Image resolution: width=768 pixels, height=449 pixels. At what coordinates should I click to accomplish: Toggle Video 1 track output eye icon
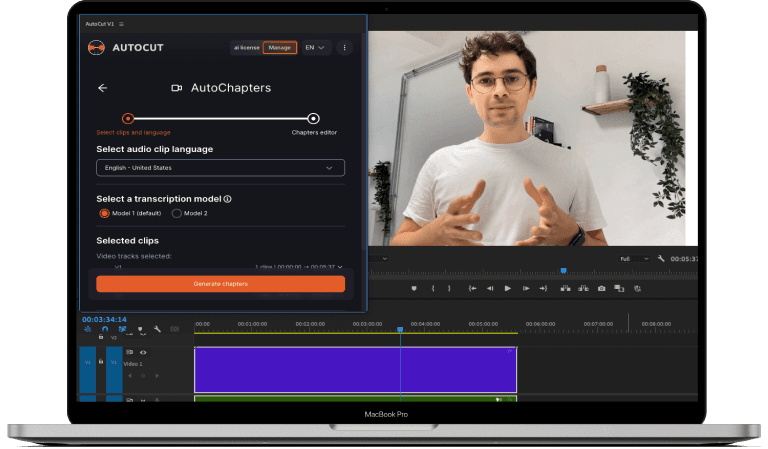pyautogui.click(x=143, y=353)
